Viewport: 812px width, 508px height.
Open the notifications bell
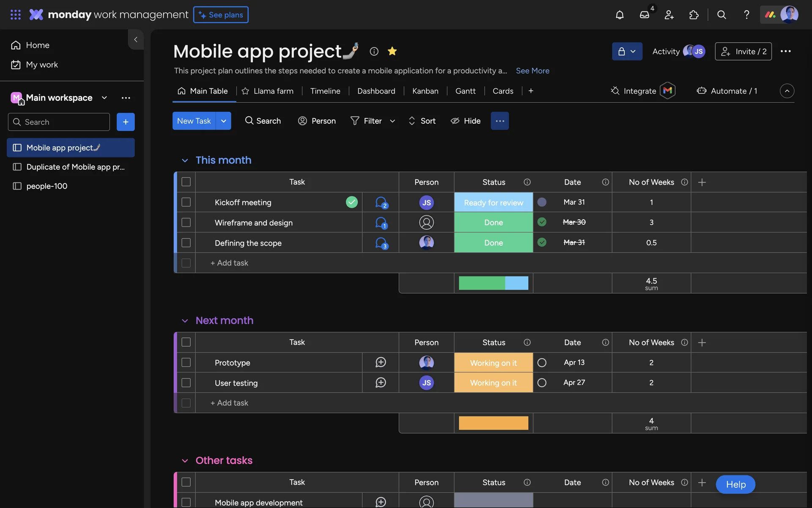tap(620, 15)
